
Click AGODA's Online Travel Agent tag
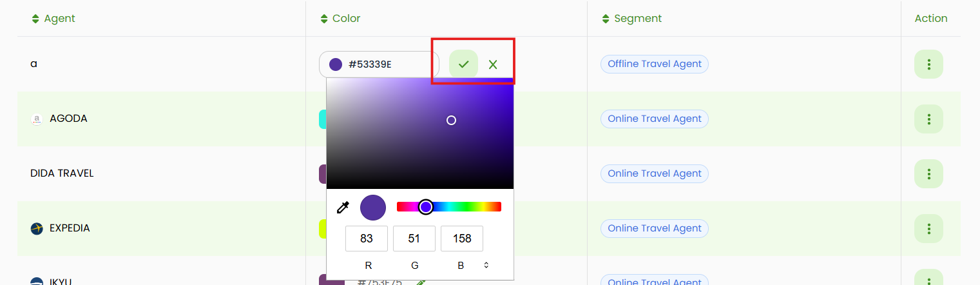tap(655, 119)
